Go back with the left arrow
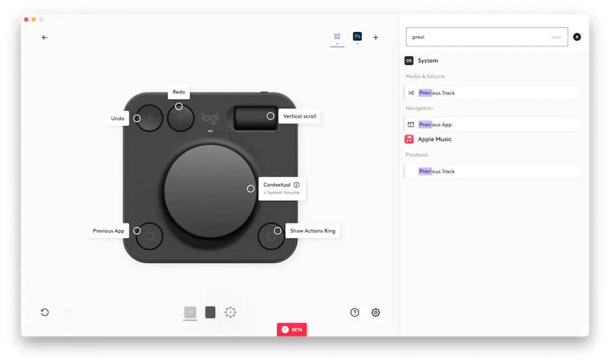Screen dimensions: 610x364 click(x=45, y=38)
